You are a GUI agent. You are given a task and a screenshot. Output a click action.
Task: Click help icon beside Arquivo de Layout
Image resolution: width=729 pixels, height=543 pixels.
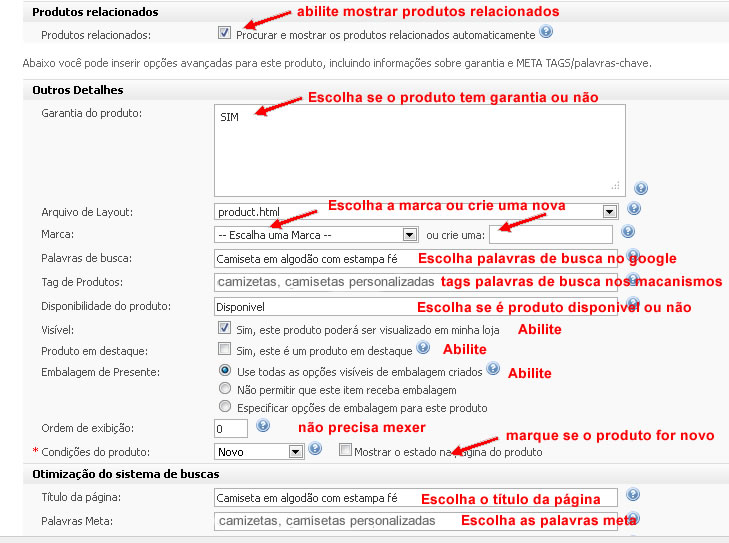click(633, 210)
